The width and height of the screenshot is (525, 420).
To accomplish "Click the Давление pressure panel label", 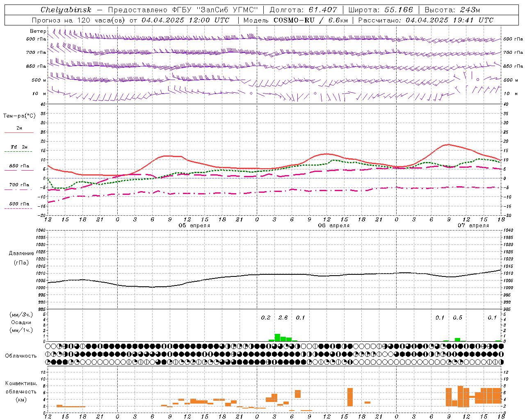I will (x=21, y=253).
